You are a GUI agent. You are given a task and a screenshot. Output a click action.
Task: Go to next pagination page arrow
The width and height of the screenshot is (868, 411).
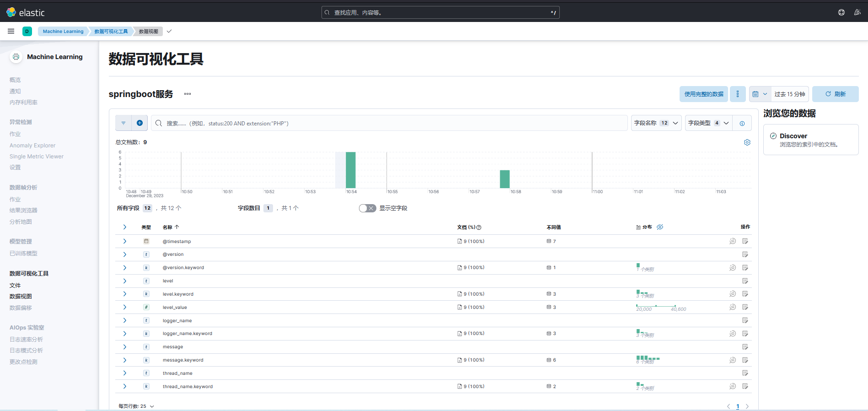[747, 406]
